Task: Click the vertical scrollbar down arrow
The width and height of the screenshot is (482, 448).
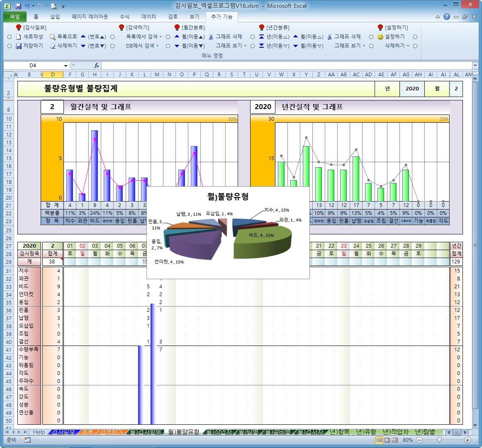Action: tap(475, 426)
